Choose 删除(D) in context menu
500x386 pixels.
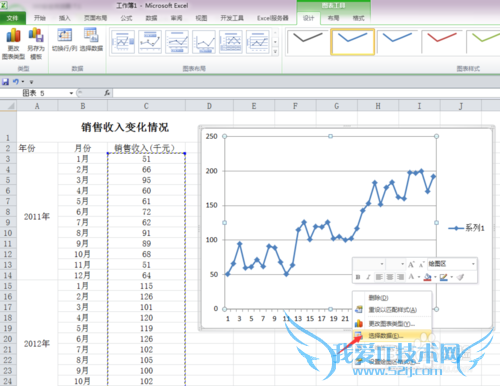point(392,298)
